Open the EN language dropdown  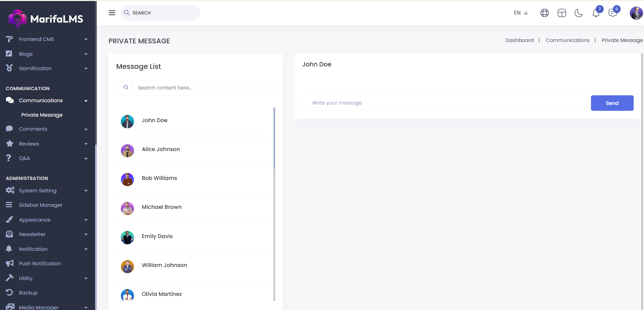(521, 13)
